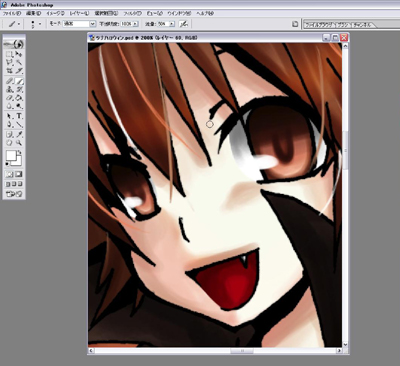Open the Opacity slider popup arrow
The width and height of the screenshot is (400, 366).
point(135,24)
